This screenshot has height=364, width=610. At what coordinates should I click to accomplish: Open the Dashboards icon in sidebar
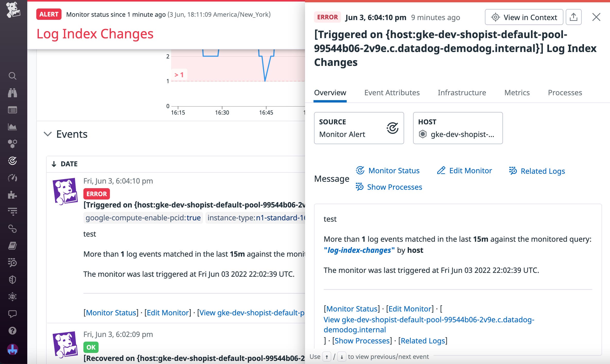pyautogui.click(x=12, y=127)
